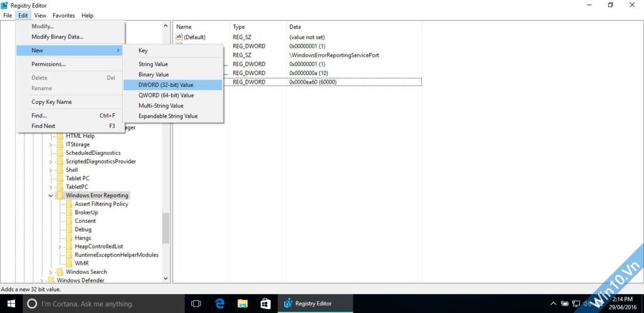Choose Permissions... in the Edit menu
This screenshot has width=644, height=313.
[x=70, y=64]
